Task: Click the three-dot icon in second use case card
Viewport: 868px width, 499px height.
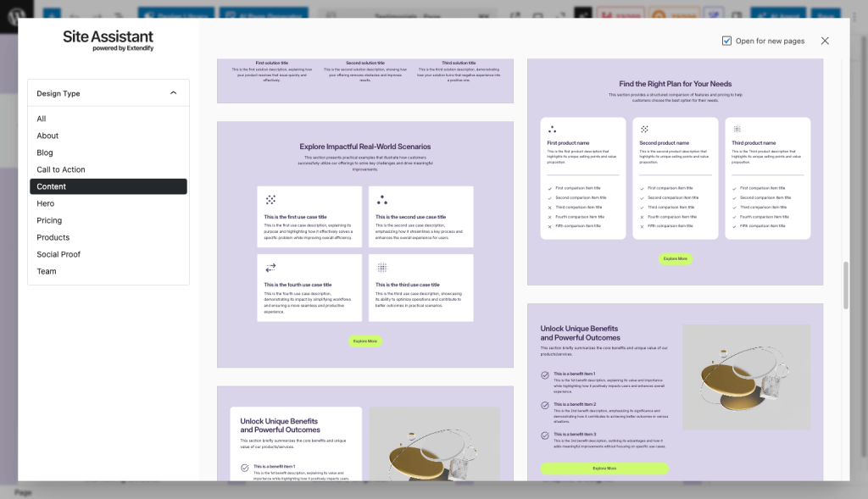Action: (382, 200)
